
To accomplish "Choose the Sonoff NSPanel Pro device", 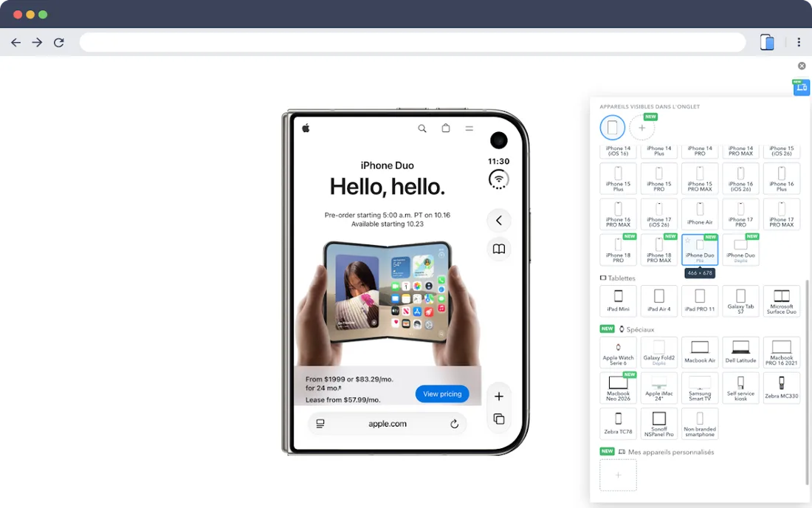I will (658, 424).
